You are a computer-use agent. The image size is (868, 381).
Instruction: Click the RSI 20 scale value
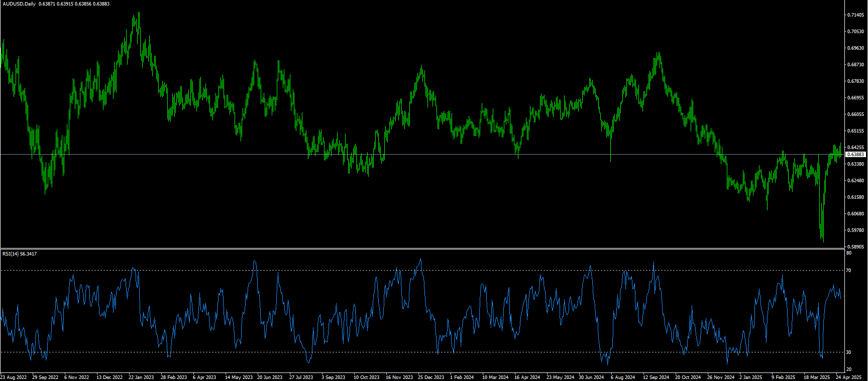pos(848,369)
